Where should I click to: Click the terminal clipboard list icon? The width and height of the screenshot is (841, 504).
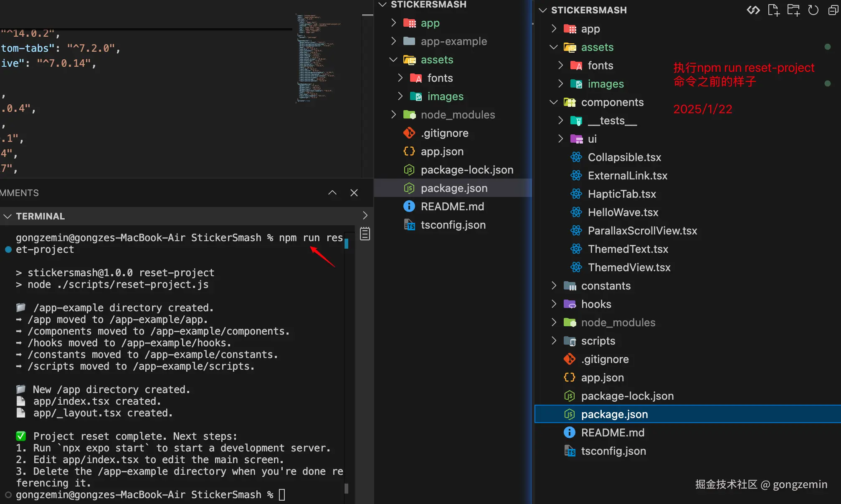365,234
